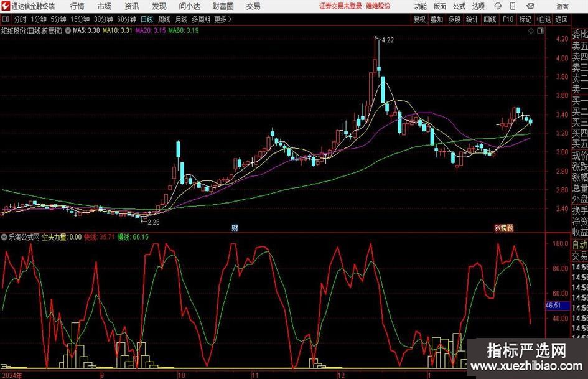Toggle the side panel icon at chart corner
This screenshot has height=379, width=588.
540,31
